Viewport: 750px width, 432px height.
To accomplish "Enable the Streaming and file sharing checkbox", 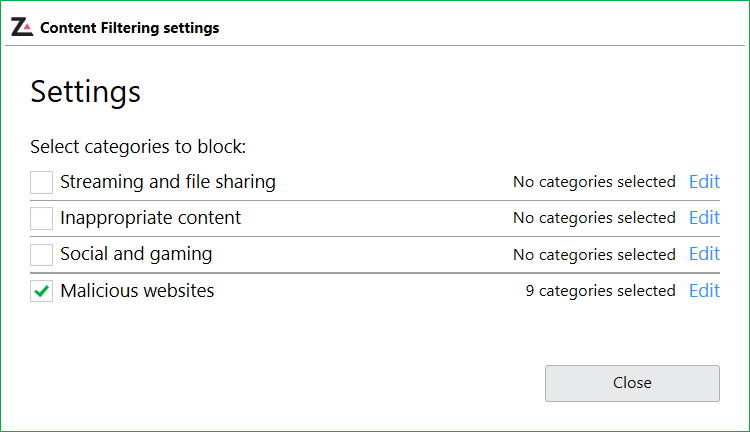I will (x=41, y=182).
